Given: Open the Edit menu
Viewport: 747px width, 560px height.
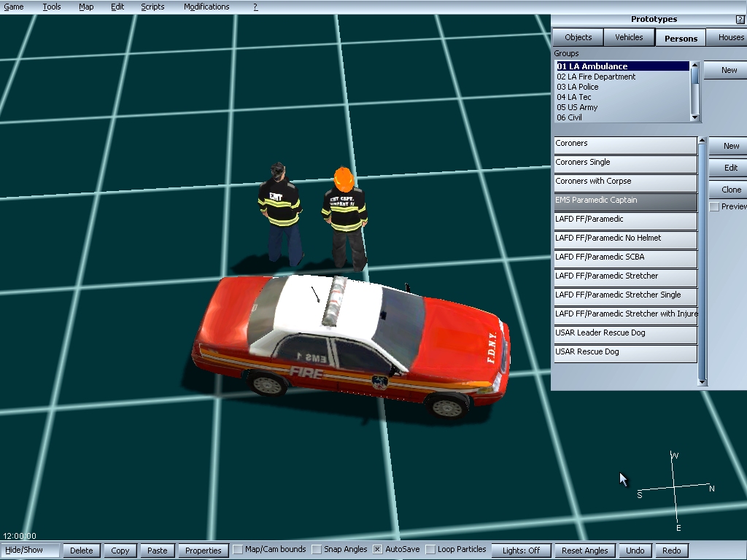Looking at the screenshot, I should pos(117,7).
